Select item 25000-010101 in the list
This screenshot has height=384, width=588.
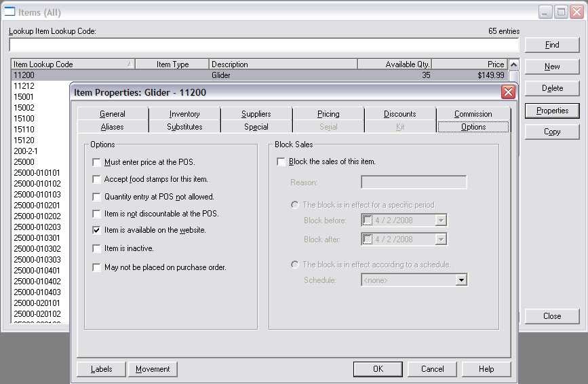(37, 173)
